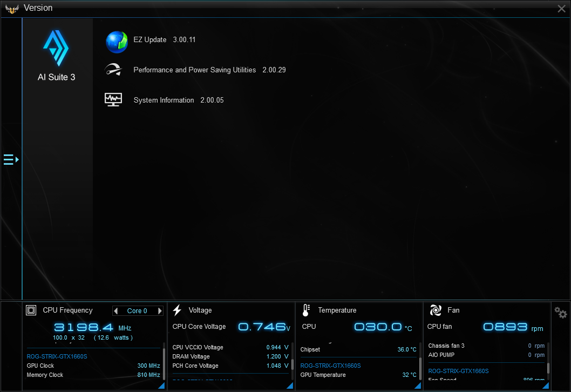
Task: Click the CPU fan label
Action: tap(439, 327)
